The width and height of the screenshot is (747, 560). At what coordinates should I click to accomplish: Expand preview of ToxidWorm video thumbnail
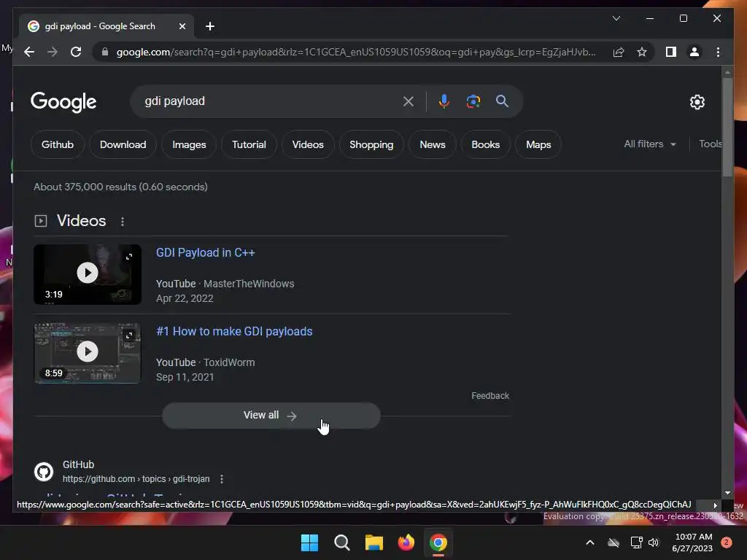click(x=128, y=335)
